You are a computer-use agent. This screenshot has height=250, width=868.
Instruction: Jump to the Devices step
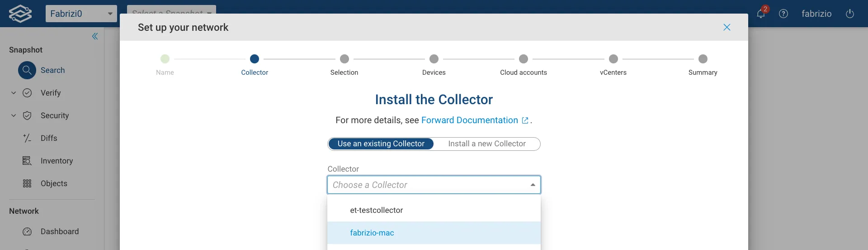(434, 59)
